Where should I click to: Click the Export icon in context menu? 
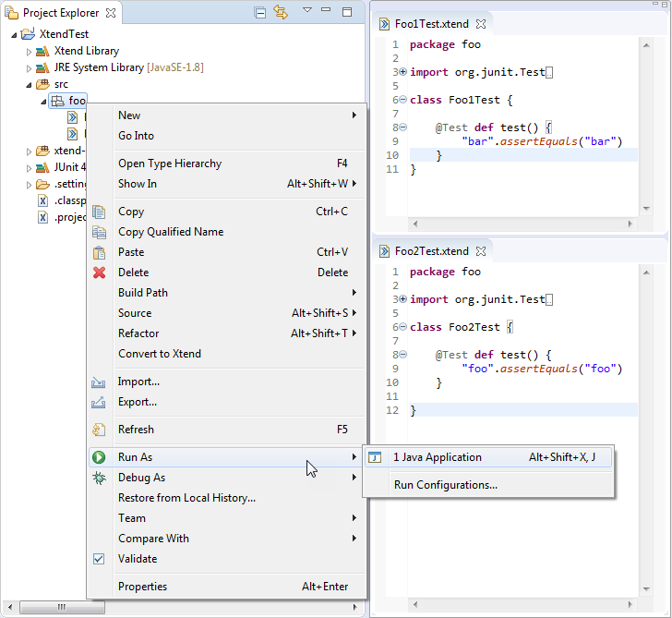point(98,402)
